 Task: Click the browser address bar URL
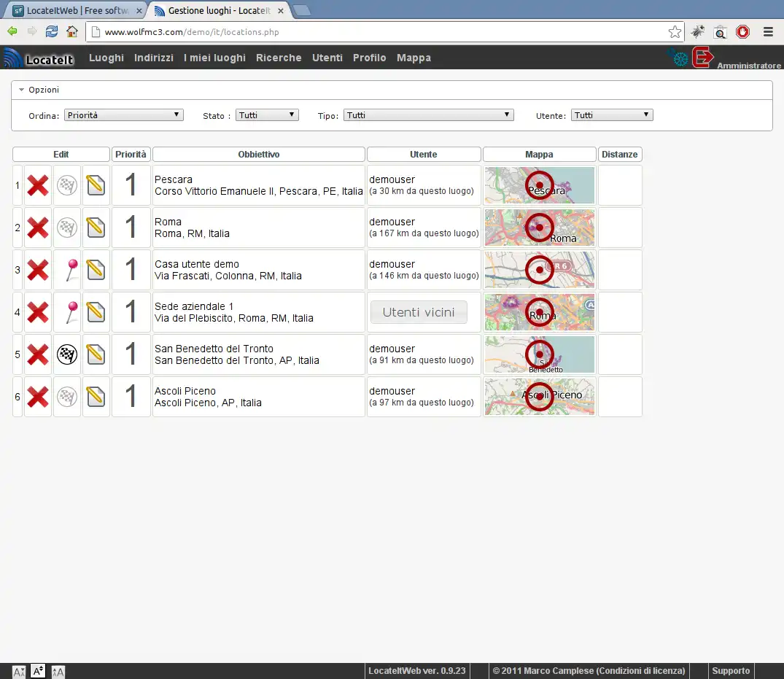pos(192,32)
